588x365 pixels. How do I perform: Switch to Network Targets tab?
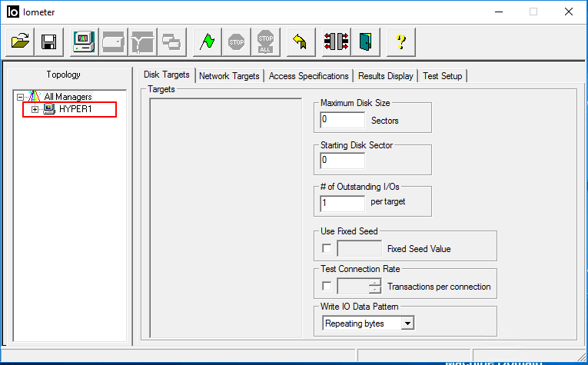point(229,76)
